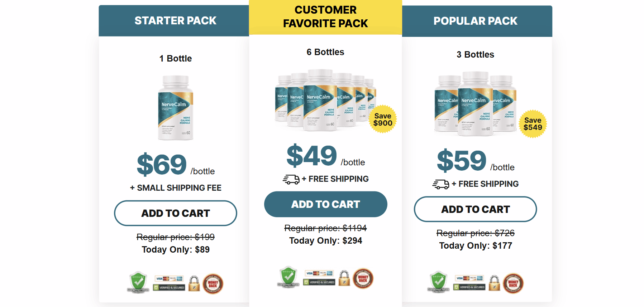644x307 pixels.
Task: Click the six NerveCalm bottles image
Action: 325,100
